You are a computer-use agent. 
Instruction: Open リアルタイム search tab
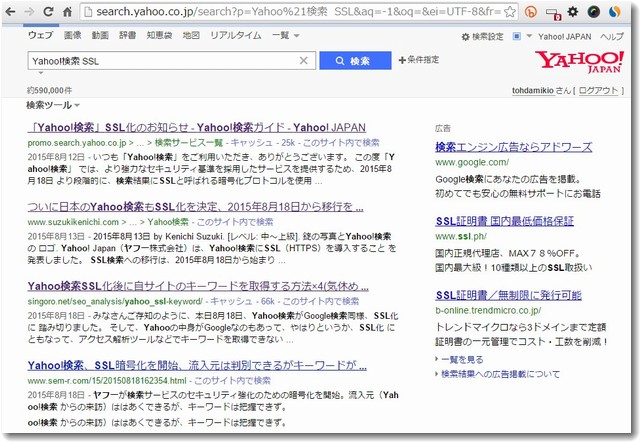point(236,36)
